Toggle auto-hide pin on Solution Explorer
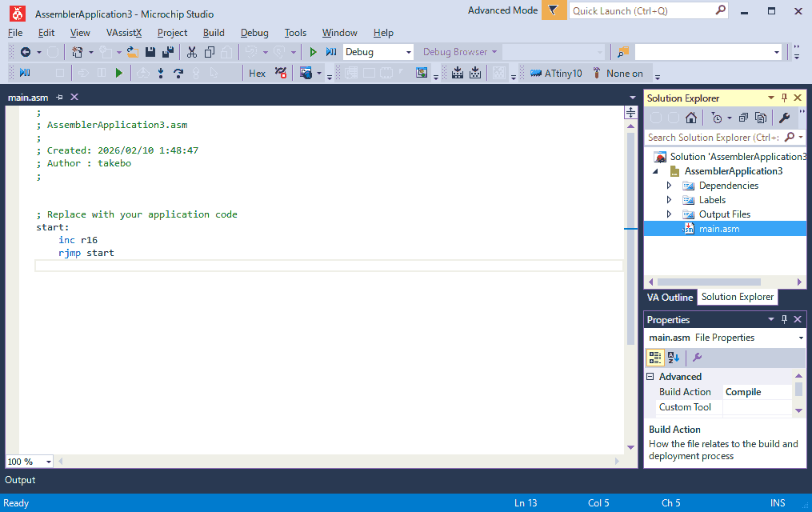 784,98
